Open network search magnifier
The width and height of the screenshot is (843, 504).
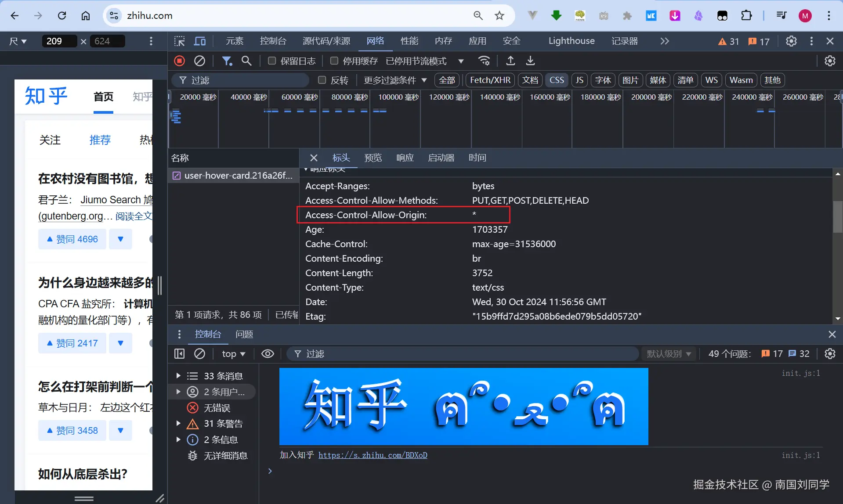(246, 61)
